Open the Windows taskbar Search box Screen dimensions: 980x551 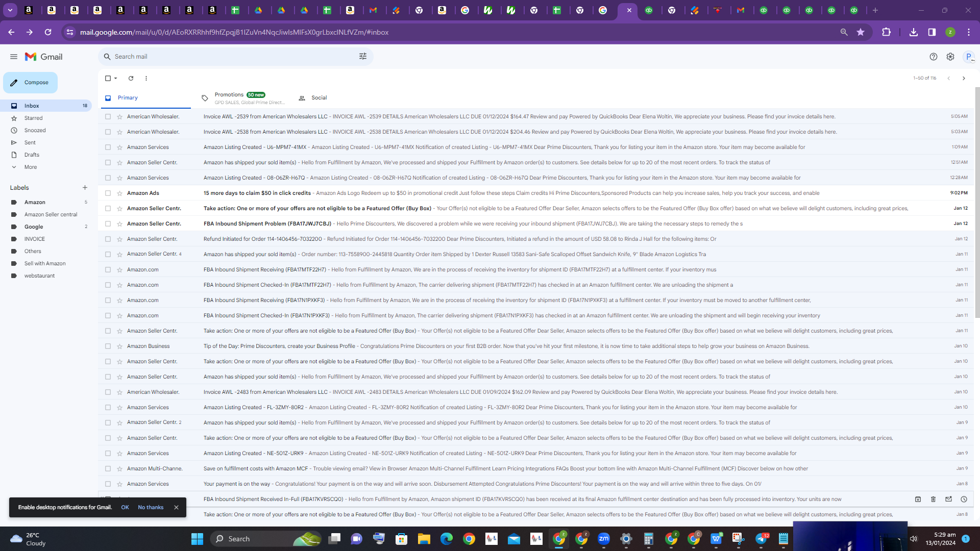pos(266,539)
